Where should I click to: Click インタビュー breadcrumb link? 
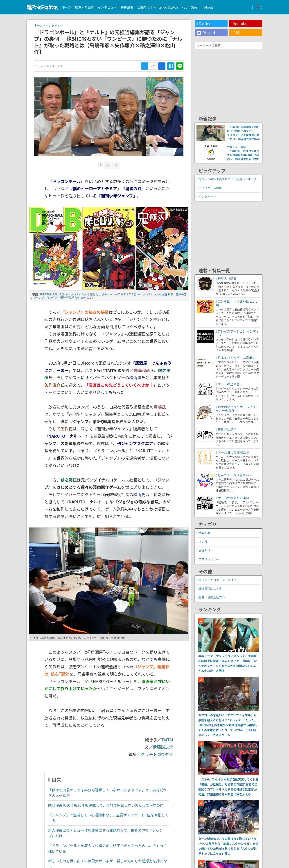pos(54,26)
